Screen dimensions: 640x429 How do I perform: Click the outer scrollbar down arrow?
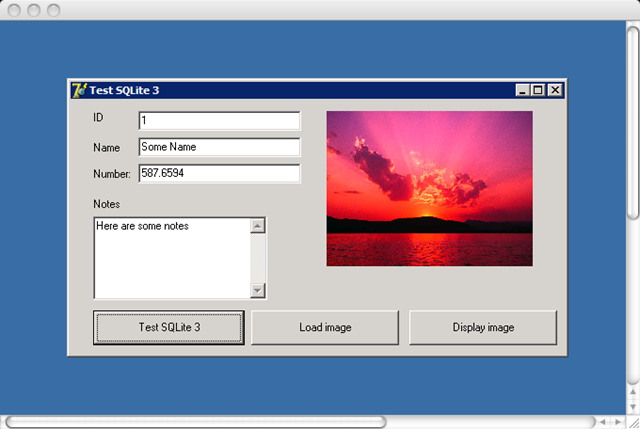tap(633, 407)
